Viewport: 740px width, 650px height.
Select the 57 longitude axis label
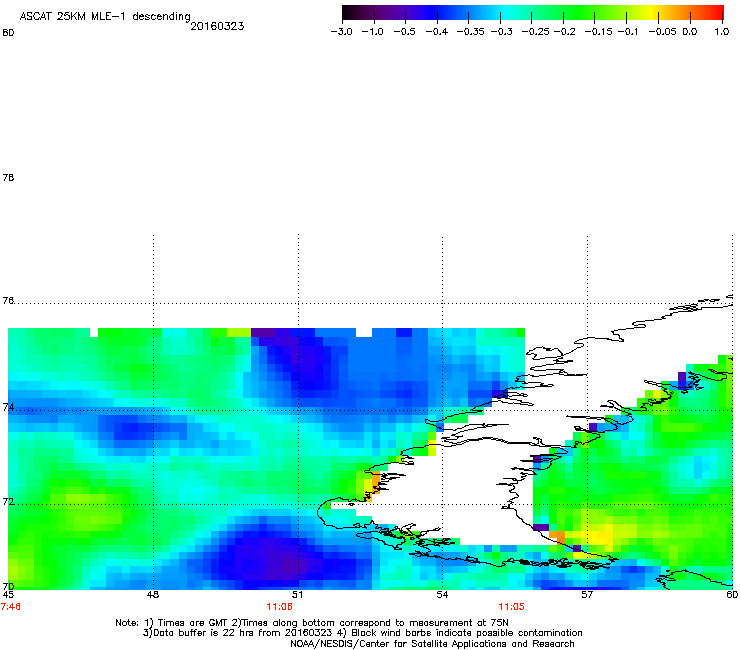587,595
